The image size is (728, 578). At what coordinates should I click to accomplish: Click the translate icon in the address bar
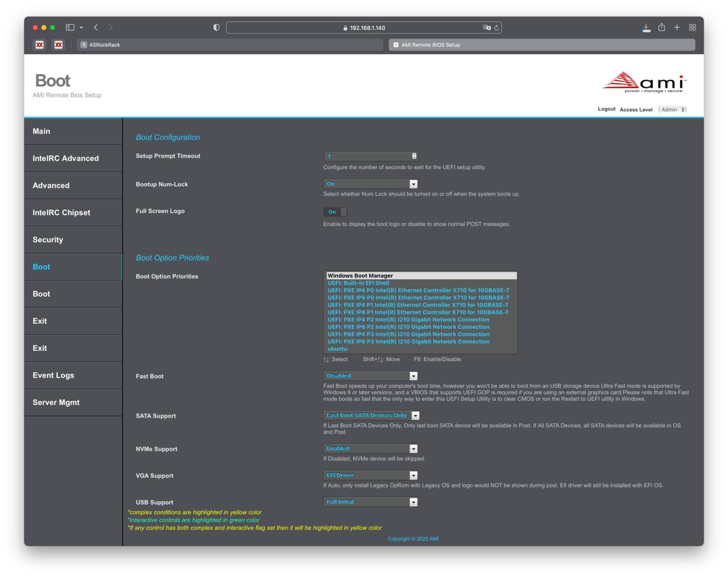point(487,27)
